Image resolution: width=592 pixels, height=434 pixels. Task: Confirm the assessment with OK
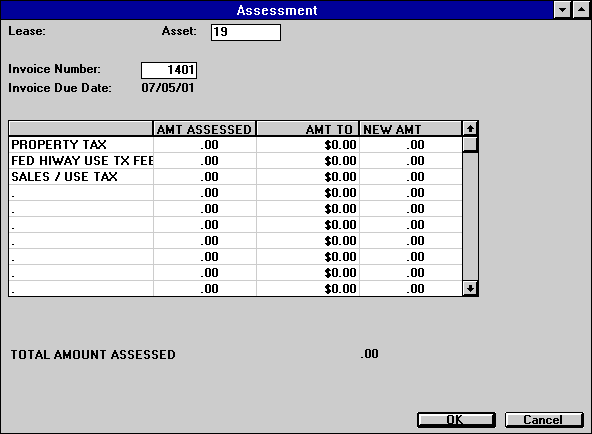tap(456, 420)
